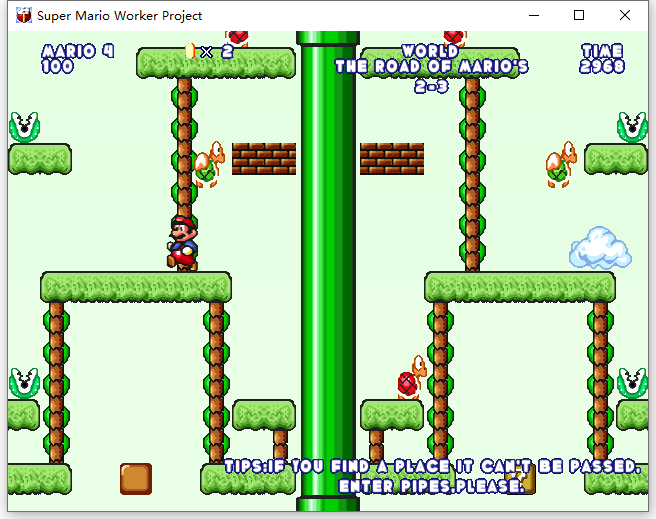Click the upper-left piranha plant
This screenshot has height=519, width=656.
coord(24,127)
